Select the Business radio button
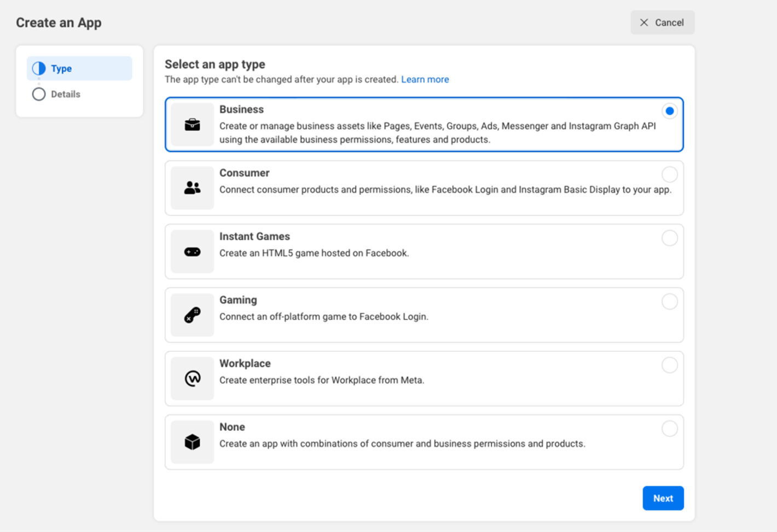Image resolution: width=777 pixels, height=532 pixels. 670,111
